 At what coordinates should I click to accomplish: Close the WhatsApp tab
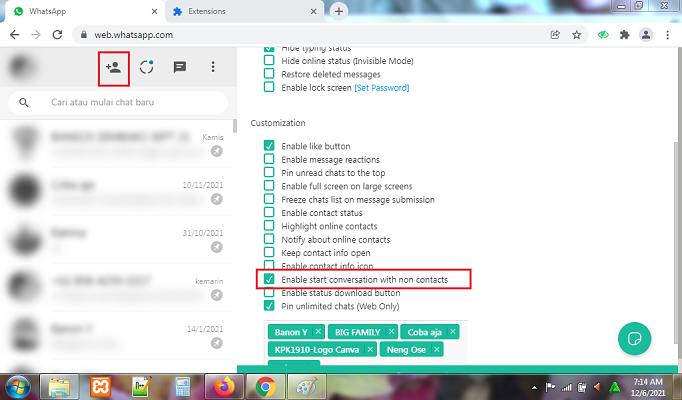click(154, 11)
